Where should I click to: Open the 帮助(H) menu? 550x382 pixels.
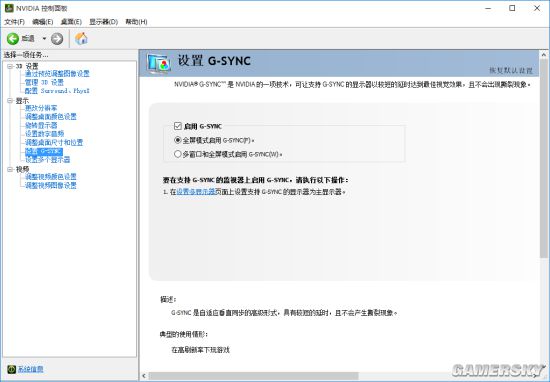136,22
